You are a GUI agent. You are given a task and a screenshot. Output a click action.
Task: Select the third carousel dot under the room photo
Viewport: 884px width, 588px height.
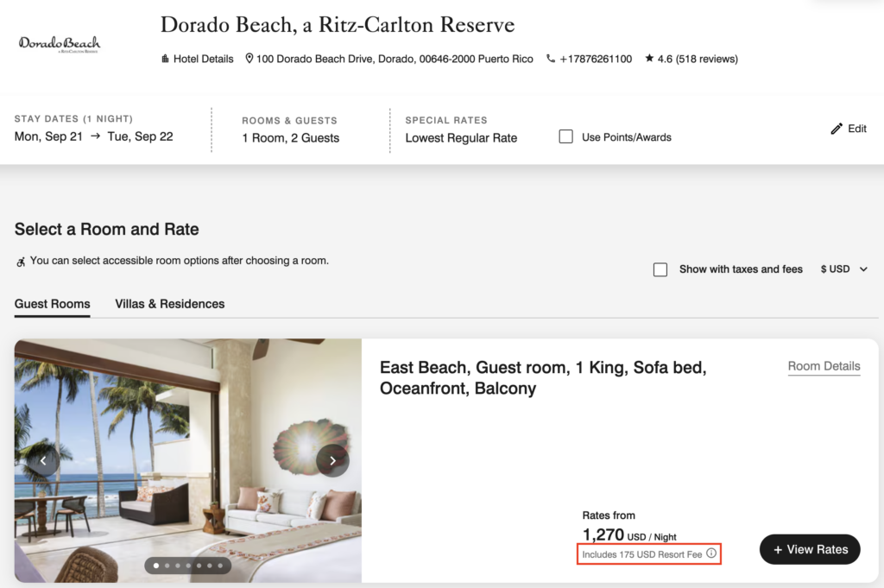(177, 566)
